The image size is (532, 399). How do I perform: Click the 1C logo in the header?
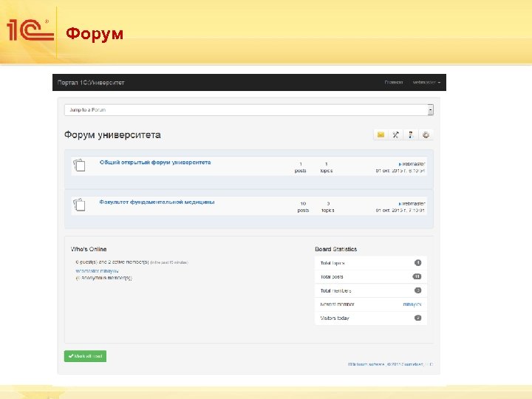pyautogui.click(x=30, y=30)
